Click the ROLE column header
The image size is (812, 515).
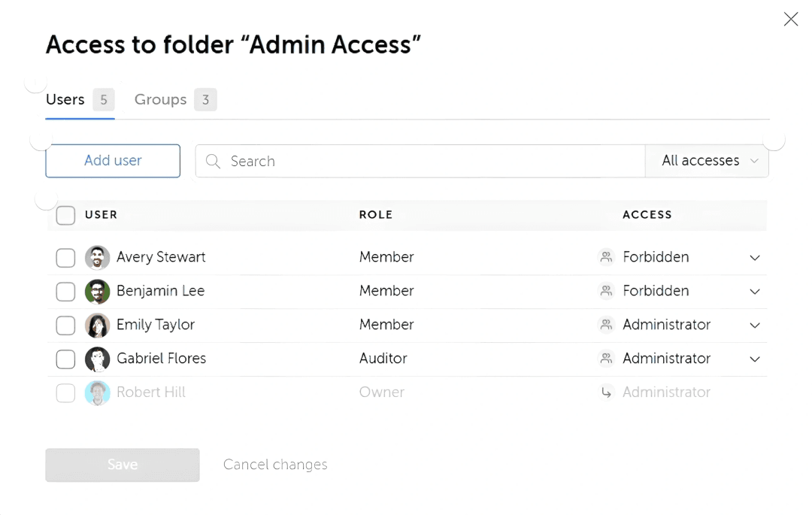[x=376, y=215]
